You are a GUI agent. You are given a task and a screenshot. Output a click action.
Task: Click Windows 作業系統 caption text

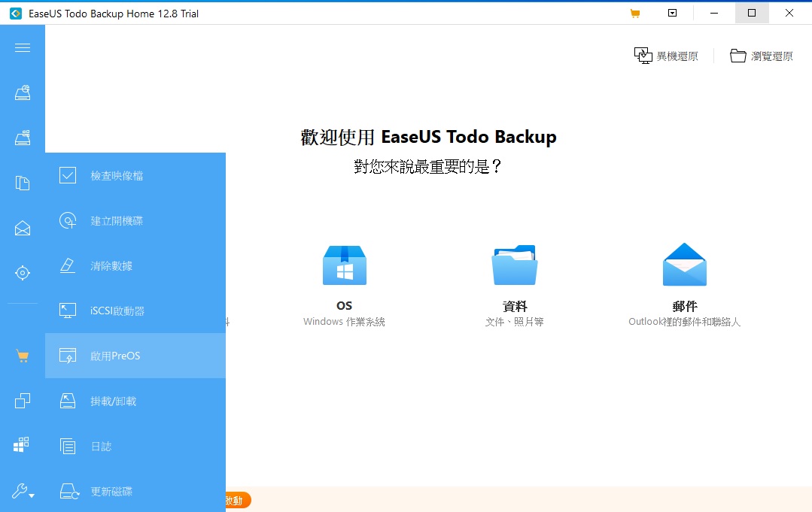pyautogui.click(x=344, y=322)
